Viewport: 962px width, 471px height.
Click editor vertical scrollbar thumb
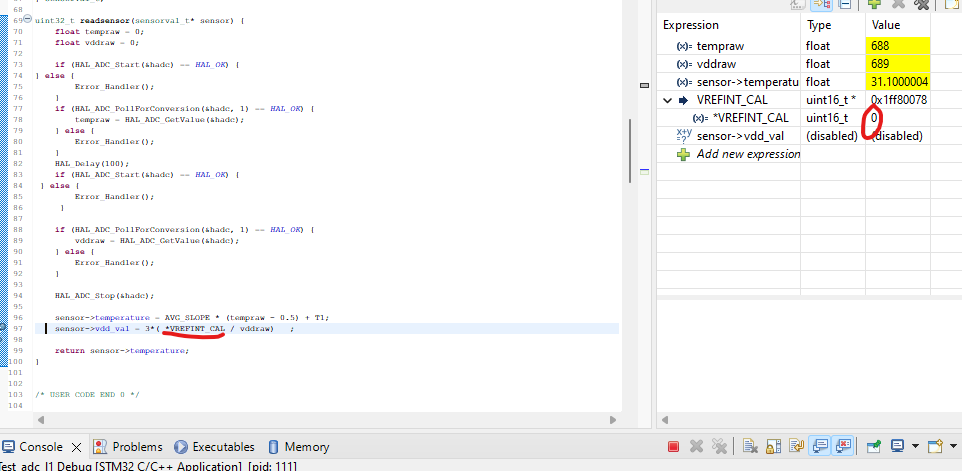point(629,150)
